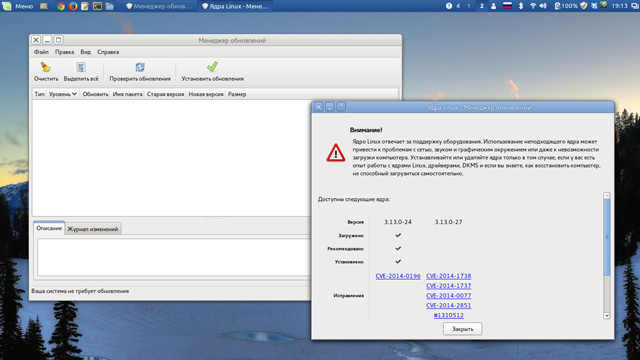Open the Правка menu

pyautogui.click(x=64, y=52)
